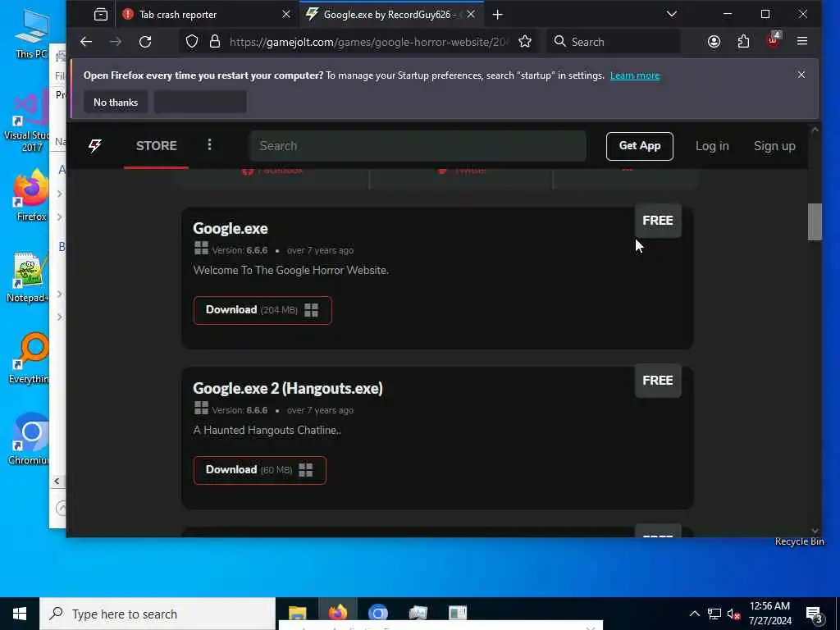Click Windows icon beside Google.exe version
The image size is (840, 630).
click(x=202, y=248)
